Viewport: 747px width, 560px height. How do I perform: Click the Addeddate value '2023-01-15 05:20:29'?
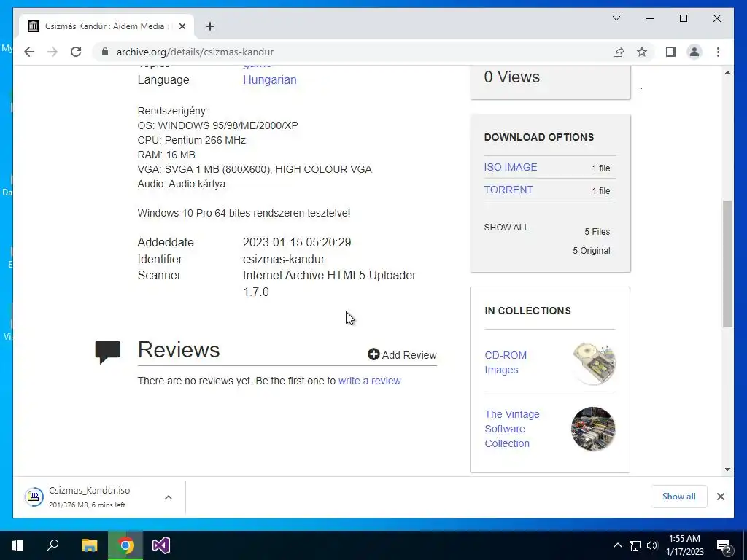[x=297, y=242]
